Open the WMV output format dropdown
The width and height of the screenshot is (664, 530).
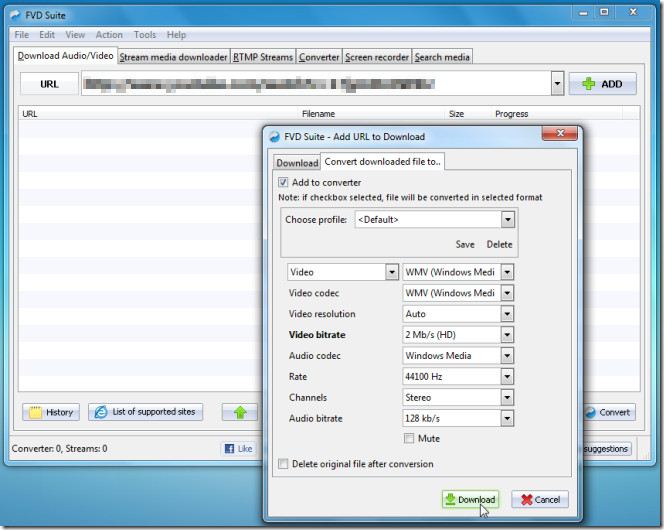(507, 272)
